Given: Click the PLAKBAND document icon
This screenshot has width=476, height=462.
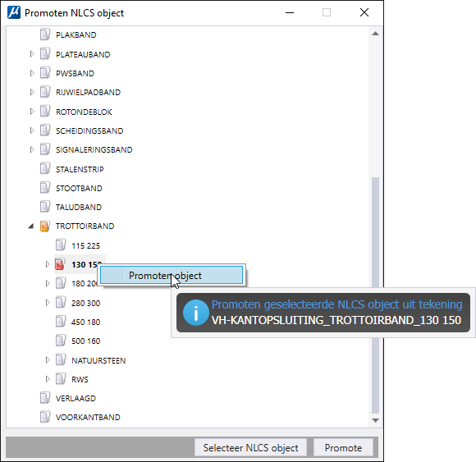Looking at the screenshot, I should [x=44, y=34].
